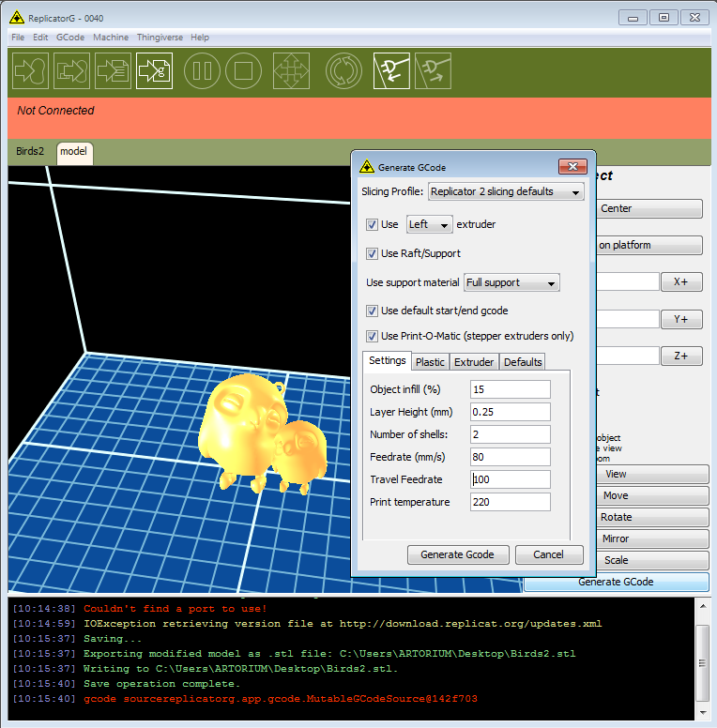The image size is (717, 728).
Task: Open the Machine menu
Action: [111, 38]
